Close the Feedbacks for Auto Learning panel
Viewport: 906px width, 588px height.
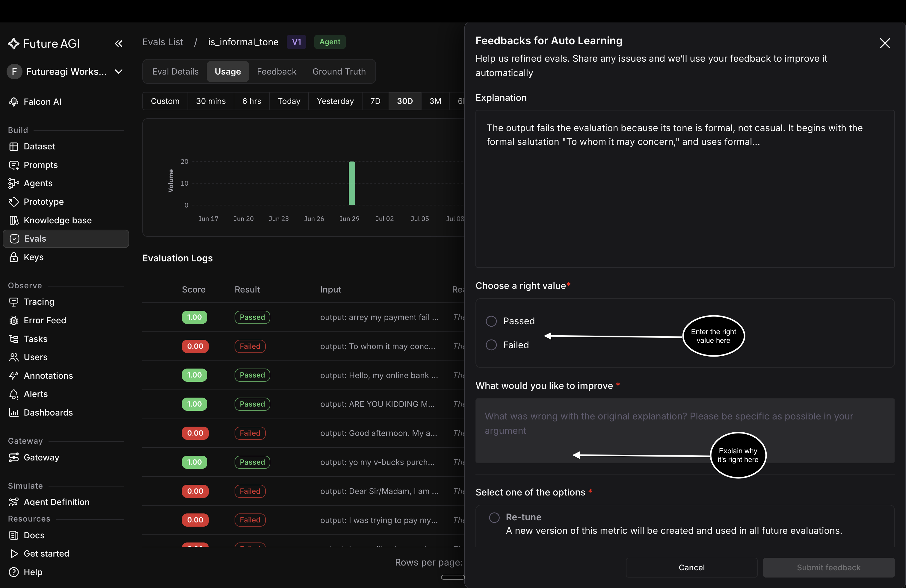(x=885, y=43)
